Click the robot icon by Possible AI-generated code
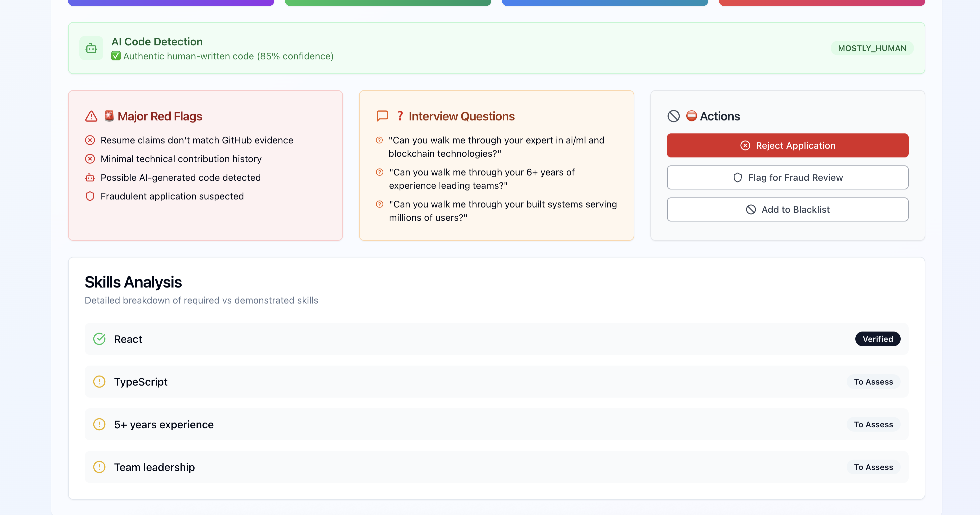980x515 pixels. 90,178
